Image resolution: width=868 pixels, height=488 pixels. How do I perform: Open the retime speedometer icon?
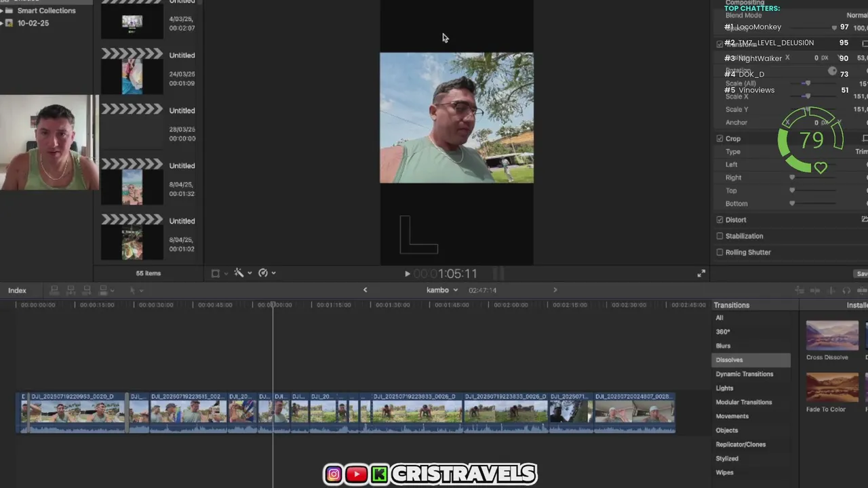tap(263, 272)
